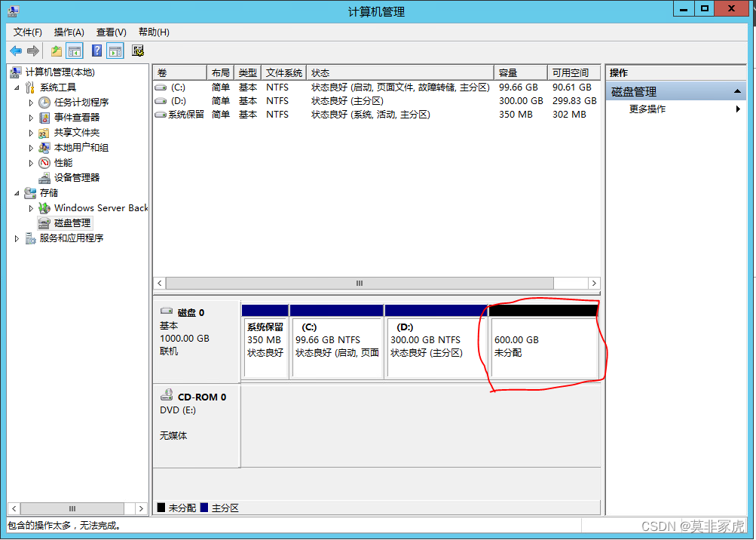This screenshot has height=540, width=756.
Task: Sort volumes by 卷 column header
Action: pyautogui.click(x=180, y=73)
